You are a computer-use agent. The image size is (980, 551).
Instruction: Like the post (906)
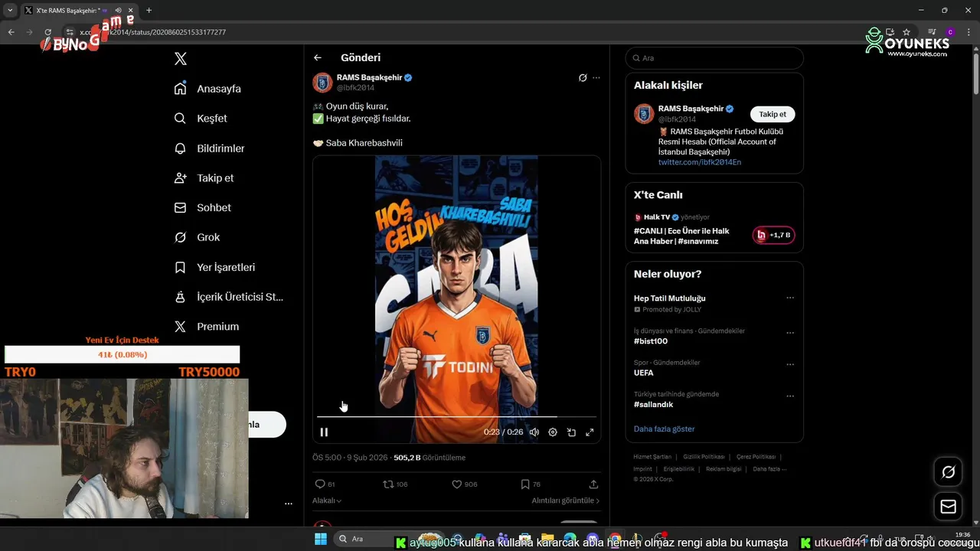[464, 484]
